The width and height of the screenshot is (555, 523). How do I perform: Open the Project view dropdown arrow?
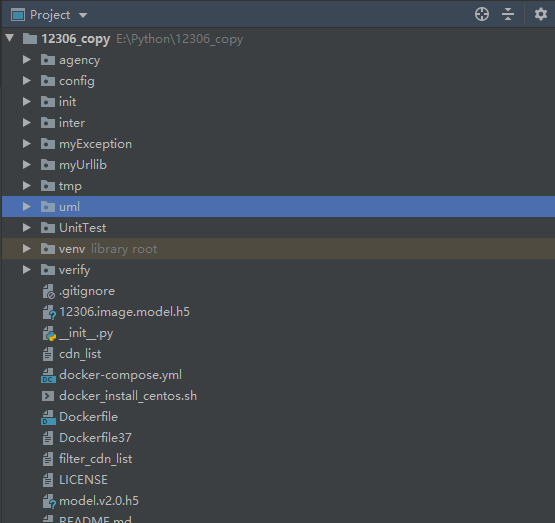pyautogui.click(x=83, y=15)
